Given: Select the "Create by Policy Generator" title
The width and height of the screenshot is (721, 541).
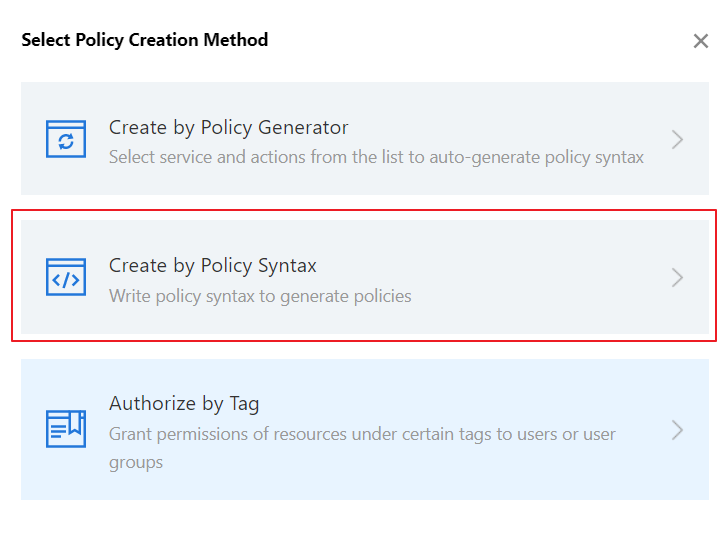Looking at the screenshot, I should pos(228,127).
